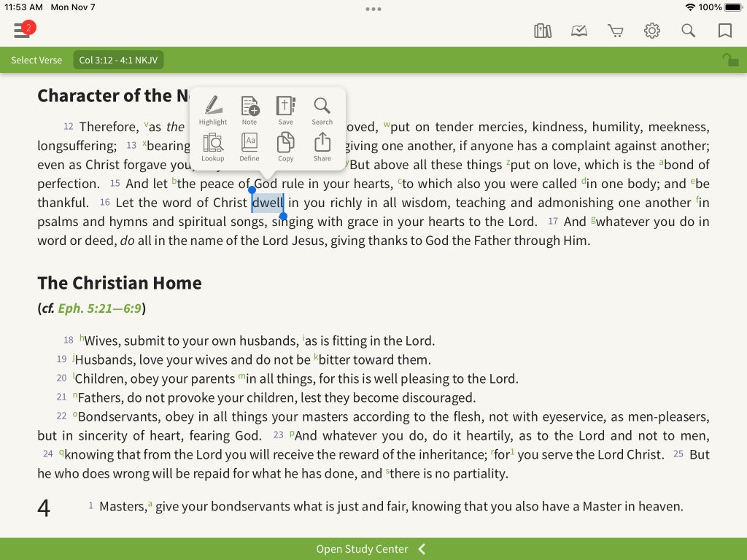
Task: Tap footnote letter g before "whatever you do in"
Action: pyautogui.click(x=594, y=219)
